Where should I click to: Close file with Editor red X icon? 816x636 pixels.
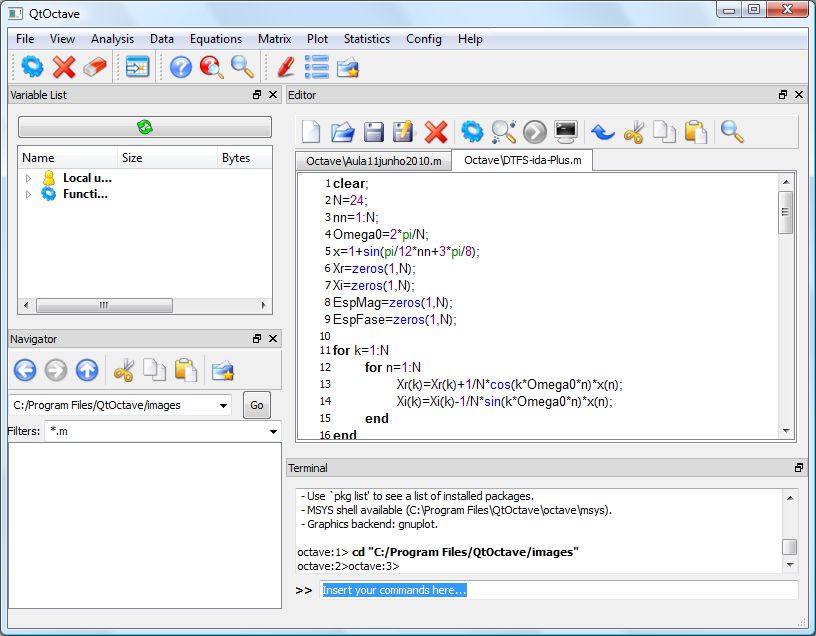tap(436, 132)
